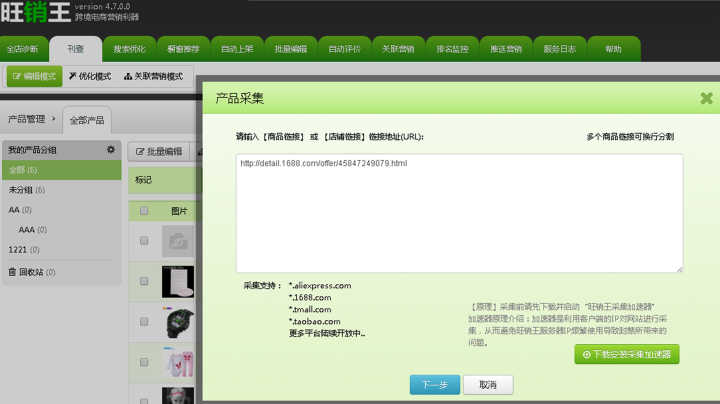Open pink clothing product thumbnail

pyautogui.click(x=178, y=362)
